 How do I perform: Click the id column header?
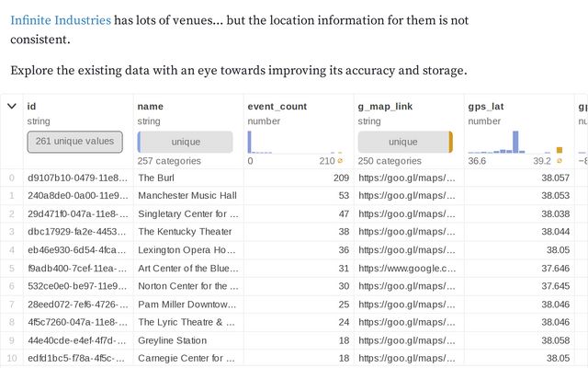[x=32, y=107]
